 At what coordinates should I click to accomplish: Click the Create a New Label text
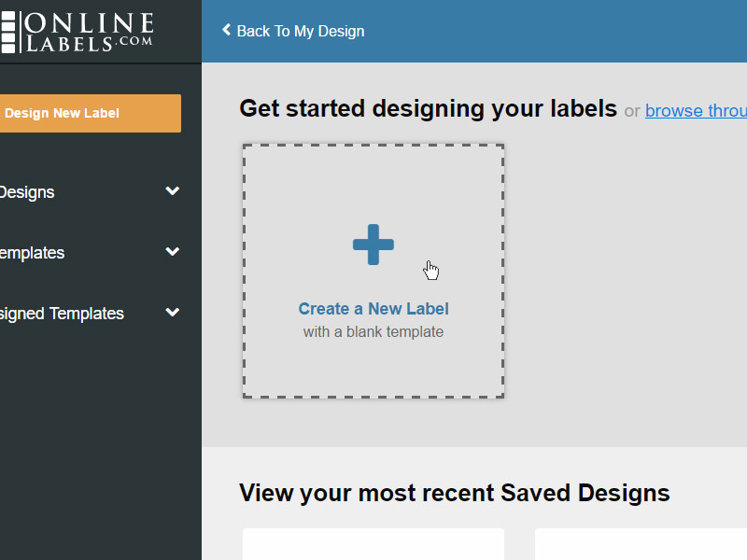[373, 309]
